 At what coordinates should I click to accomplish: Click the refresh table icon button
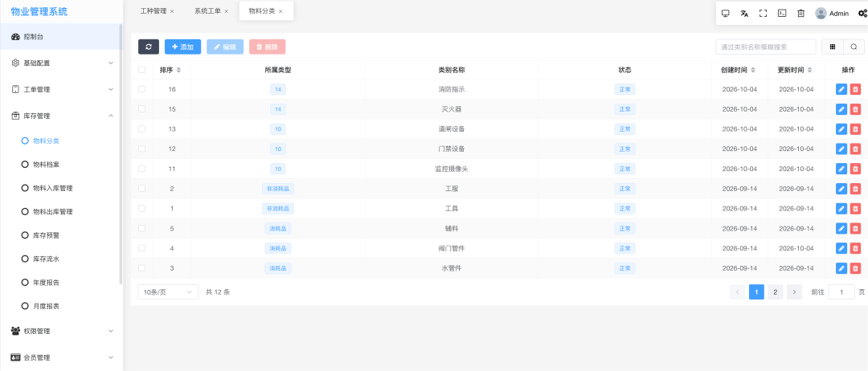pyautogui.click(x=149, y=47)
